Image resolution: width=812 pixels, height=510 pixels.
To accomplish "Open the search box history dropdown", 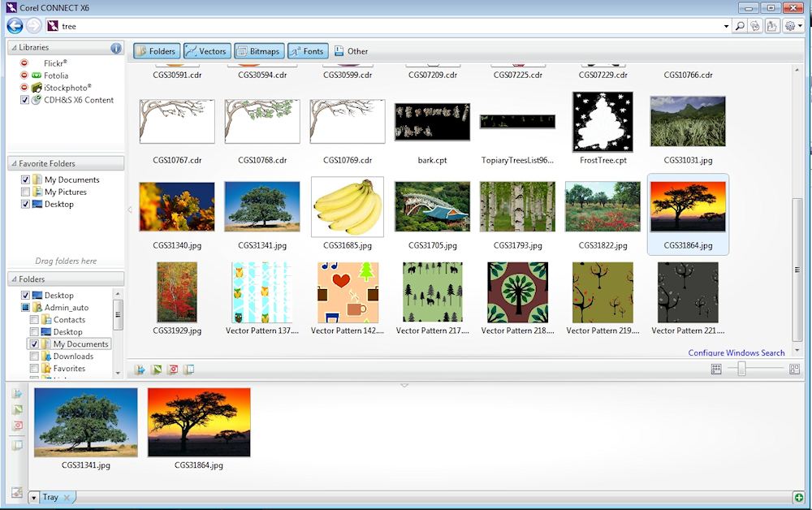I will [x=726, y=26].
